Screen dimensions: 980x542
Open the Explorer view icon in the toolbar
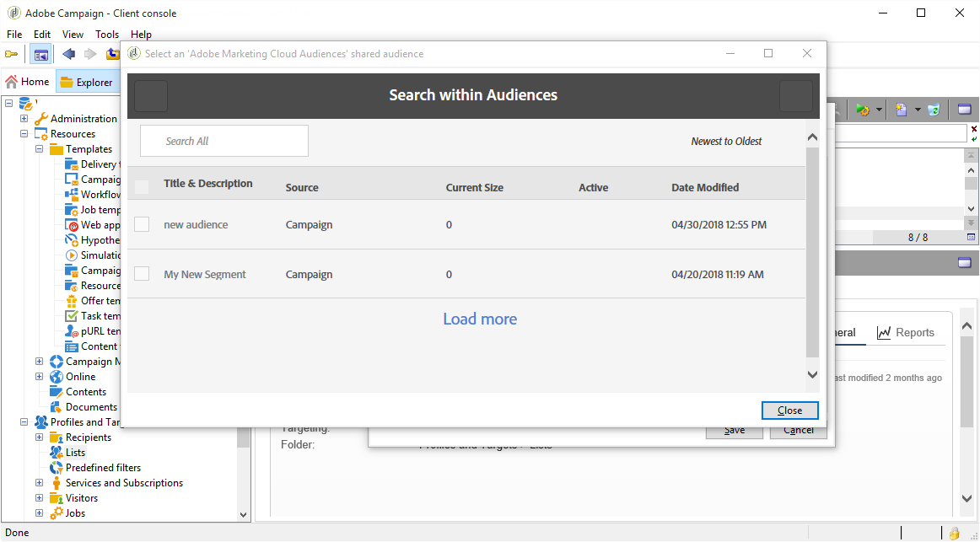point(40,53)
